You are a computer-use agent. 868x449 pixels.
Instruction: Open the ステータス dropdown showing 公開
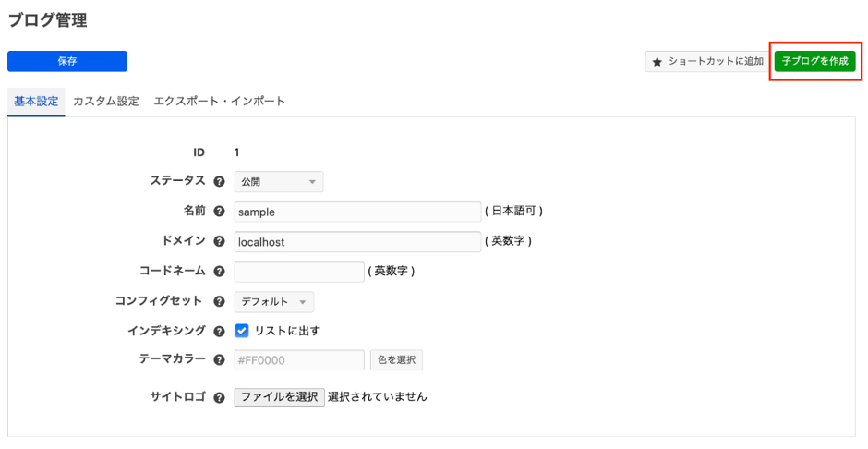coord(278,182)
